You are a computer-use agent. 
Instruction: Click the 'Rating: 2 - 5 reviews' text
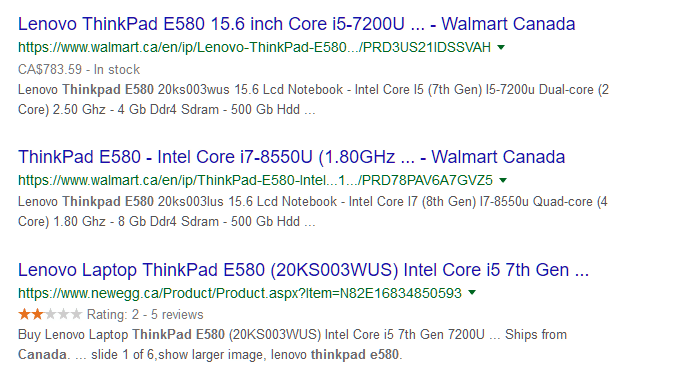point(145,315)
